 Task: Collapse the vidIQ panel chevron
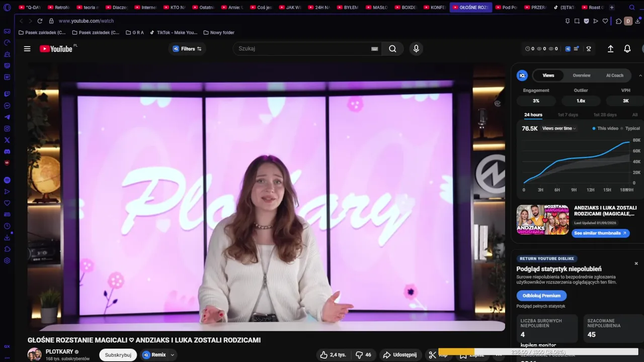[x=640, y=75]
